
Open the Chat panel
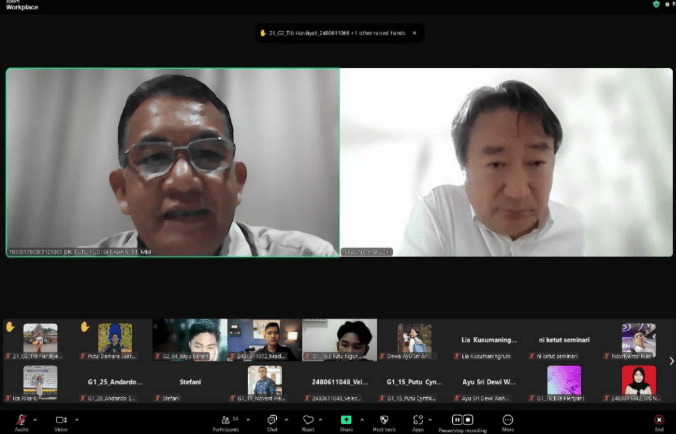click(x=272, y=420)
